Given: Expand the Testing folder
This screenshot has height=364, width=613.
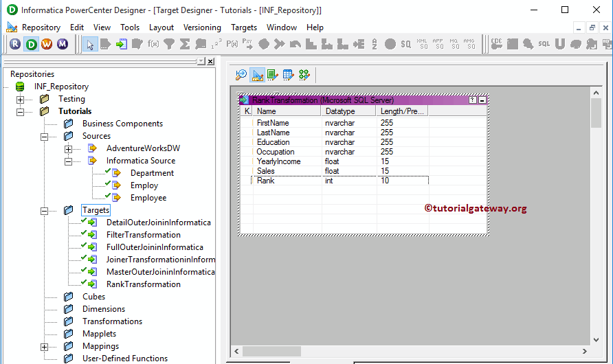Looking at the screenshot, I should click(21, 100).
